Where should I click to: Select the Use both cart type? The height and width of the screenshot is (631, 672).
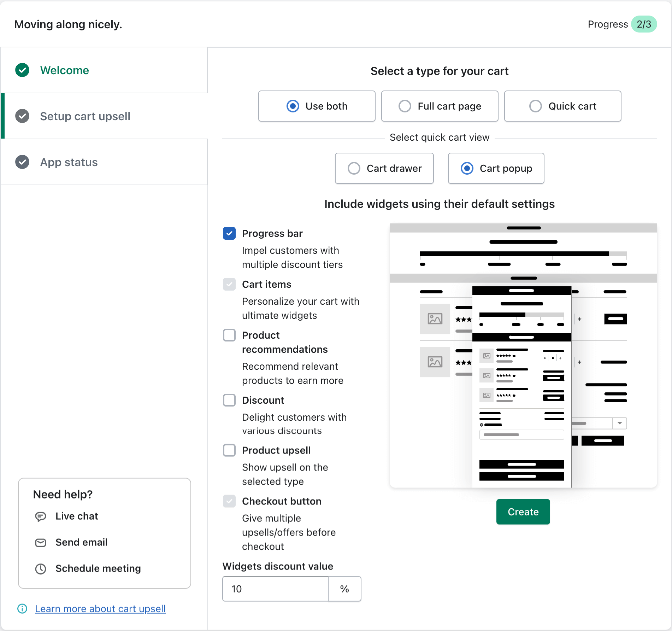[x=317, y=106]
